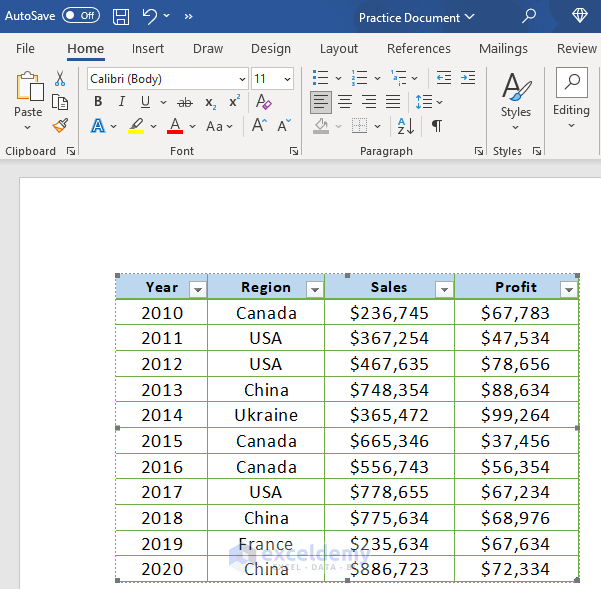Viewport: 601px width, 589px height.
Task: Click the Editing button
Action: (571, 99)
